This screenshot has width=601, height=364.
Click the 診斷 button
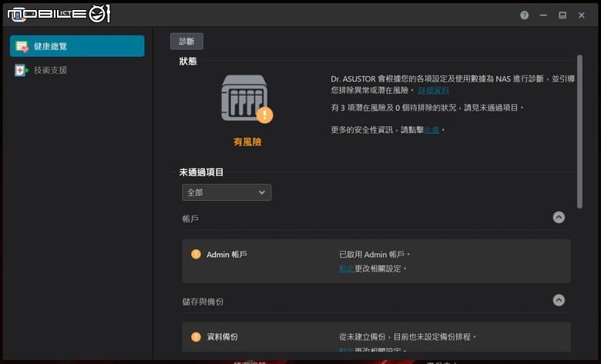[186, 41]
